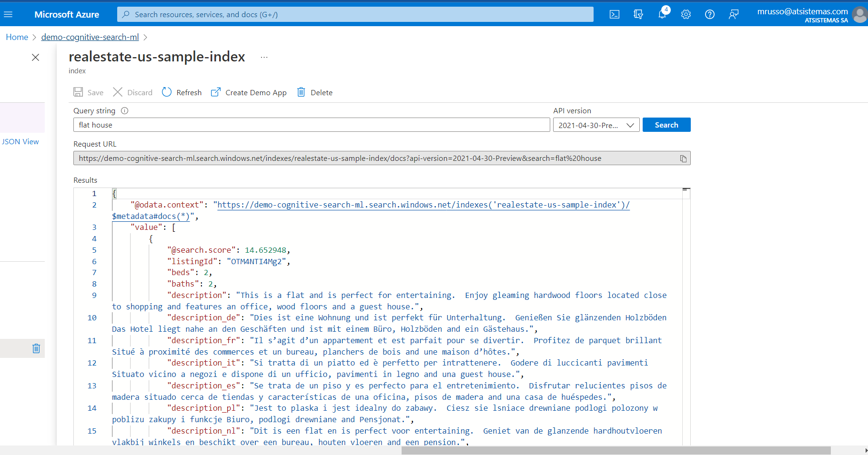
Task: Open the Azure portal hamburger menu
Action: click(x=8, y=14)
